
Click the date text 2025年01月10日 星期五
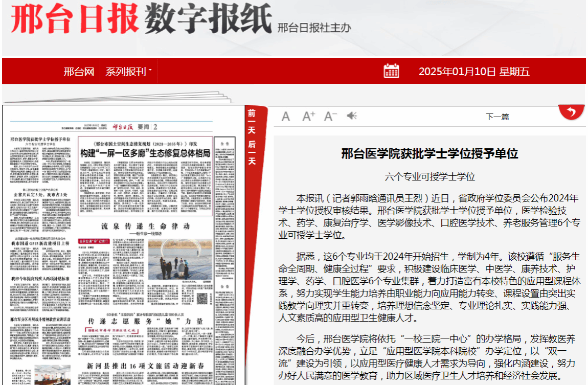tap(473, 72)
